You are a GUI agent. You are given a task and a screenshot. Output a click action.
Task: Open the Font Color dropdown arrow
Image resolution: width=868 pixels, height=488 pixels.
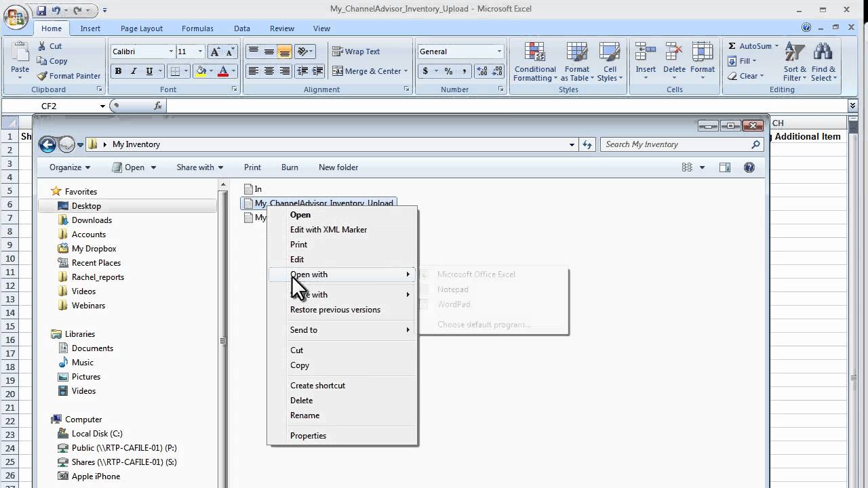[x=233, y=71]
